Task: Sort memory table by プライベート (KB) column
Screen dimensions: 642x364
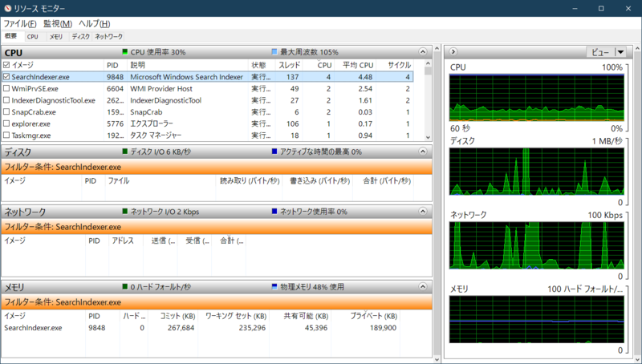Action: 373,316
